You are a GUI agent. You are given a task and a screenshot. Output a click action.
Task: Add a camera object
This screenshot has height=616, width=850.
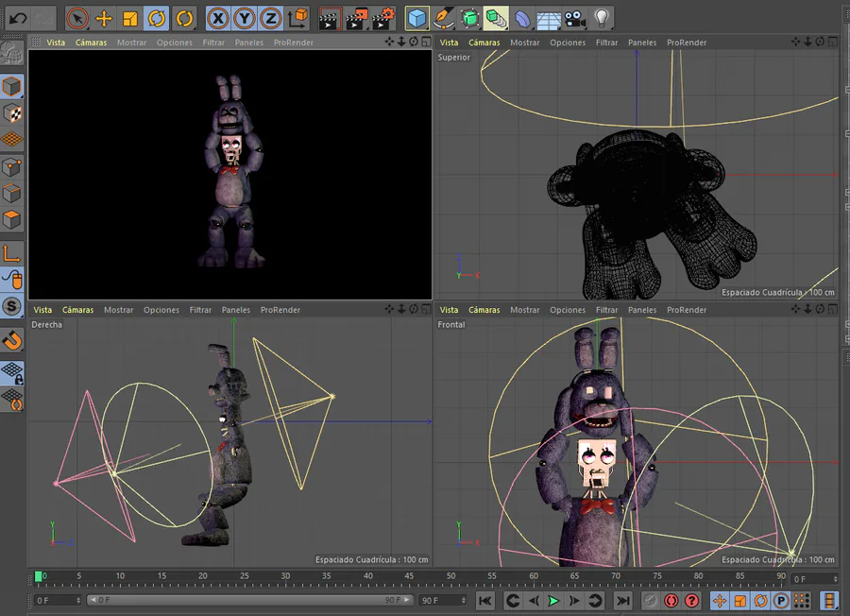click(x=575, y=19)
